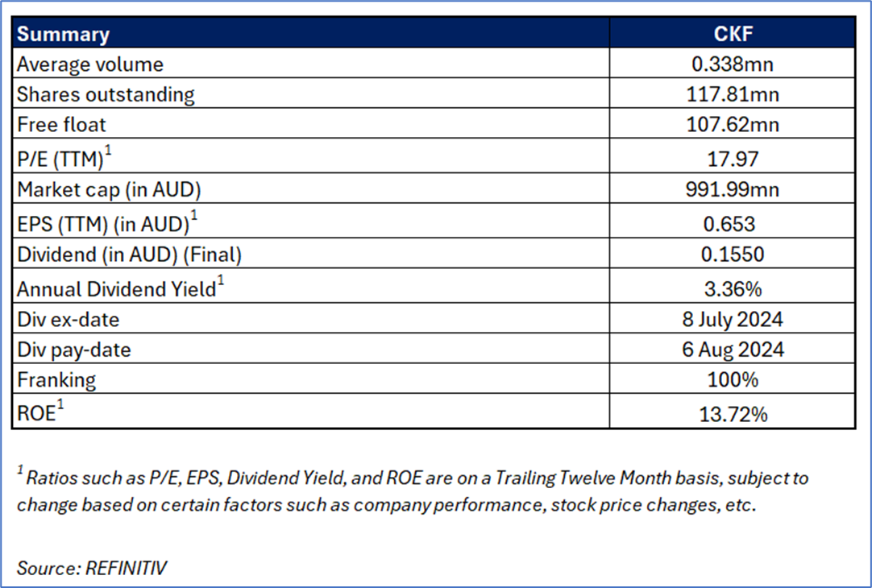Click the Div pay-date 6 Aug 2024
The width and height of the screenshot is (872, 588).
(733, 349)
